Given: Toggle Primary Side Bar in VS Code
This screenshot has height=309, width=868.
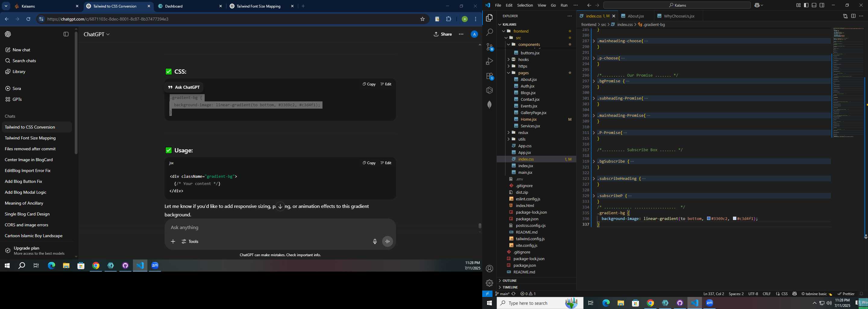Looking at the screenshot, I should [806, 5].
